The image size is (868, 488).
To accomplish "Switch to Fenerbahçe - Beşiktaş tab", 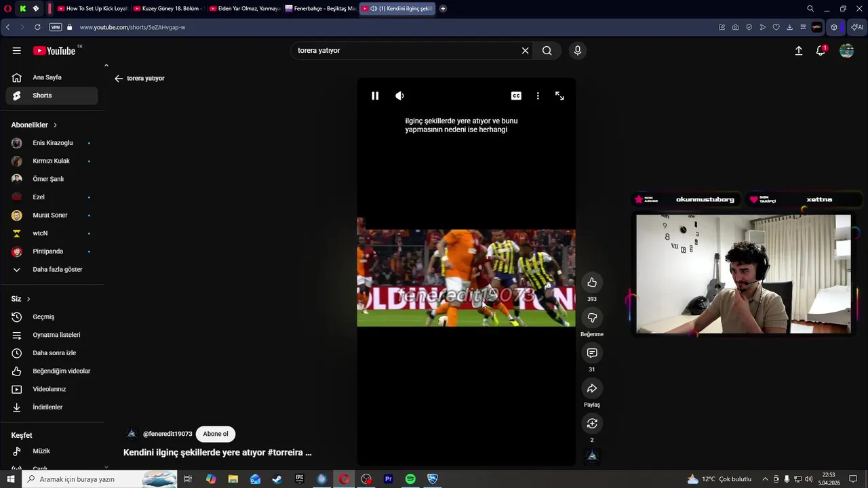I will (x=321, y=9).
